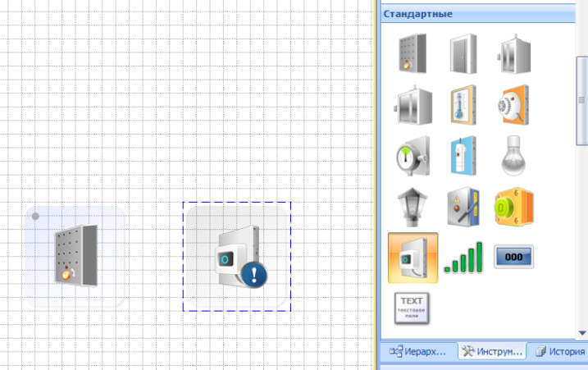The width and height of the screenshot is (588, 370).
Task: Select the 000 digital counter icon
Action: tap(513, 258)
